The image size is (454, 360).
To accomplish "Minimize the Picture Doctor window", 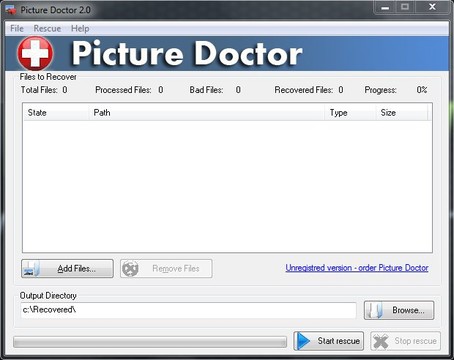I will click(x=385, y=7).
